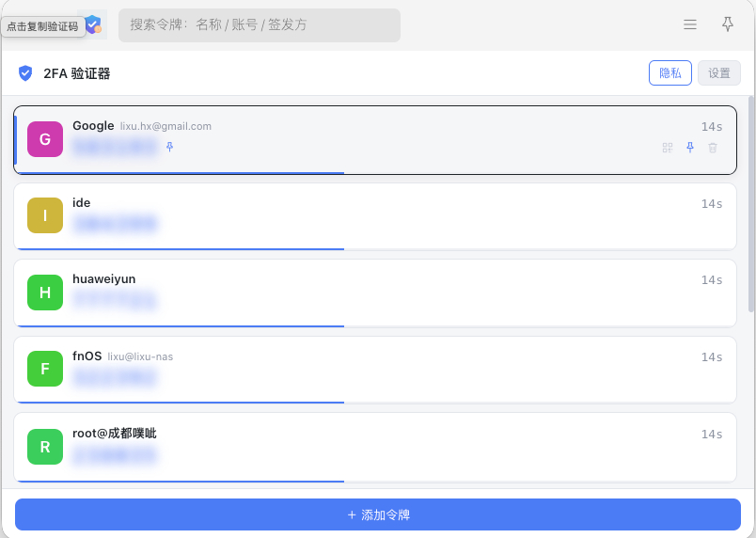
Task: Copy the blurred root@成都噗呲 verification code
Action: pos(116,455)
